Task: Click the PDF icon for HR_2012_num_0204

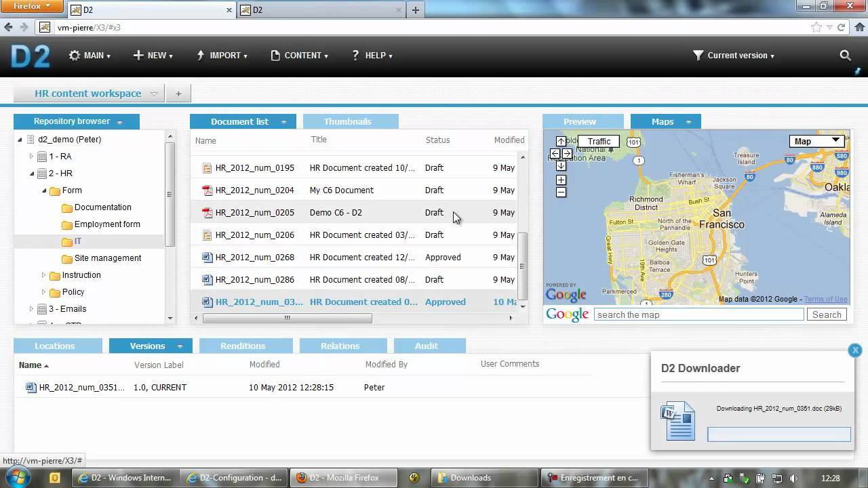Action: pos(208,190)
